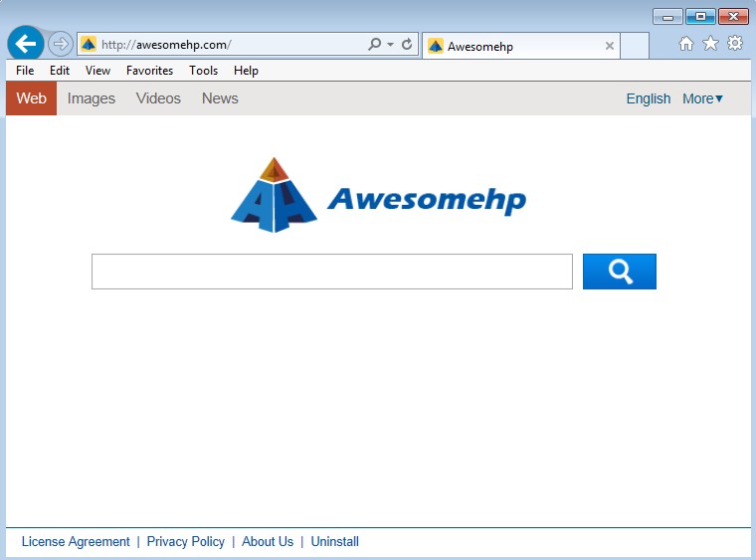Open the address bar autocomplete dropdown arrow
Viewport: 756px width, 560px height.
tap(391, 45)
